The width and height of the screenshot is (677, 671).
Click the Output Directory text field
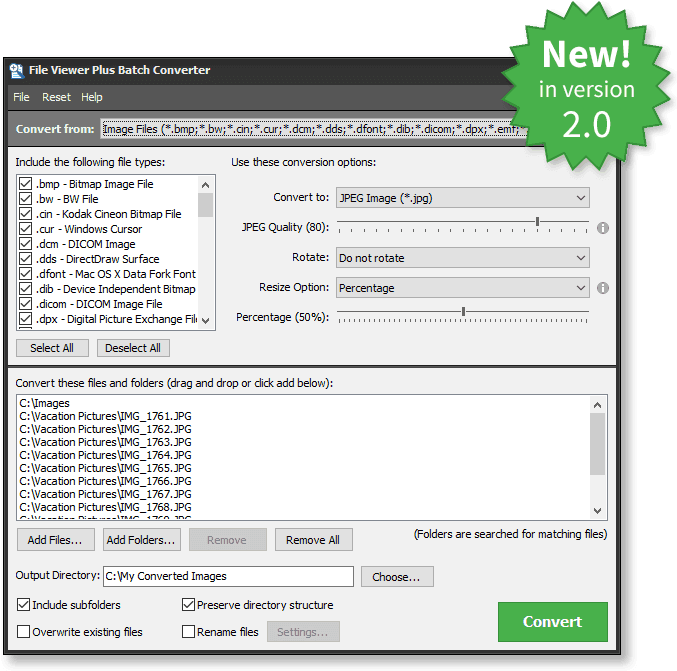tap(228, 576)
